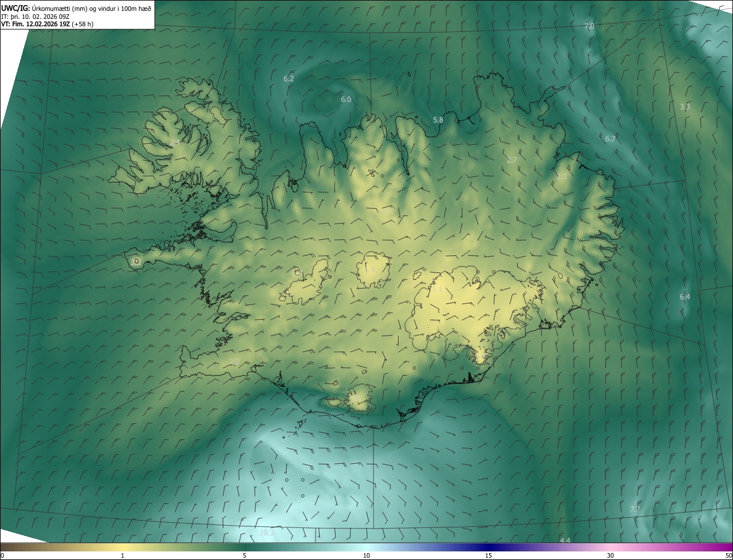Pick the 30 mark on color scale
Screen dimensions: 733x560
coord(610,555)
